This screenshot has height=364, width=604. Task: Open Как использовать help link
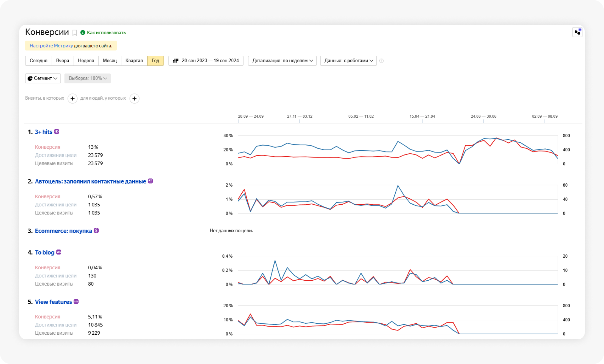click(x=106, y=33)
